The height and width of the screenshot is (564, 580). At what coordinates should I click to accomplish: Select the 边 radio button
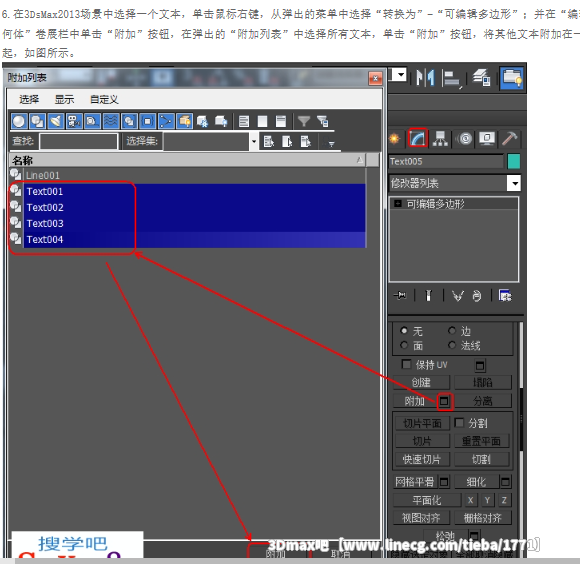tap(452, 330)
